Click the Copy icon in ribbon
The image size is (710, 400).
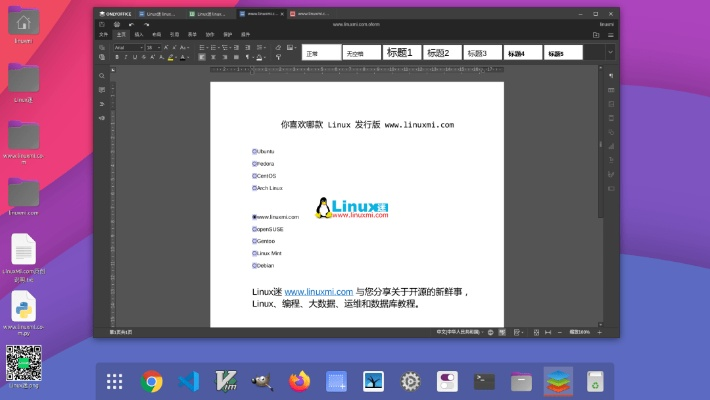pyautogui.click(x=102, y=48)
